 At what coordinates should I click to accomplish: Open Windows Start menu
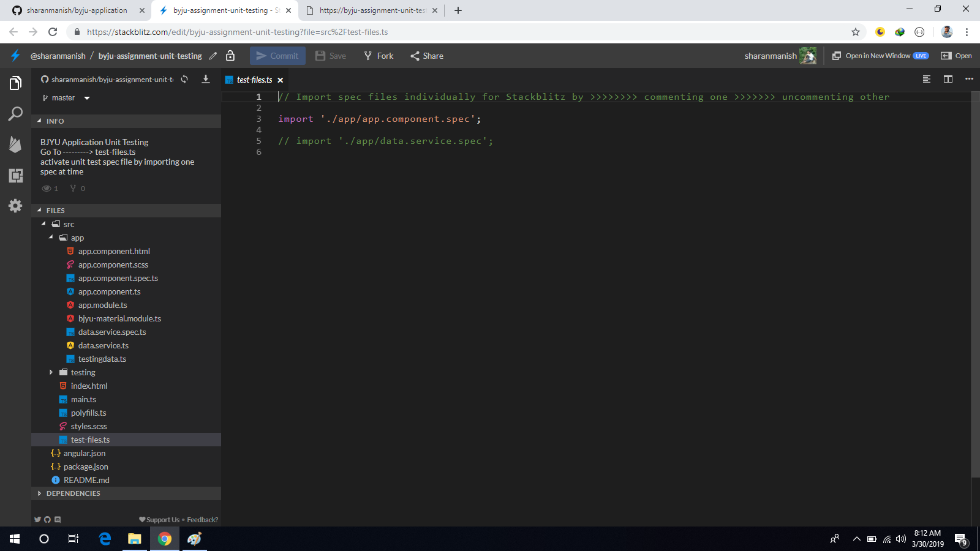click(15, 539)
